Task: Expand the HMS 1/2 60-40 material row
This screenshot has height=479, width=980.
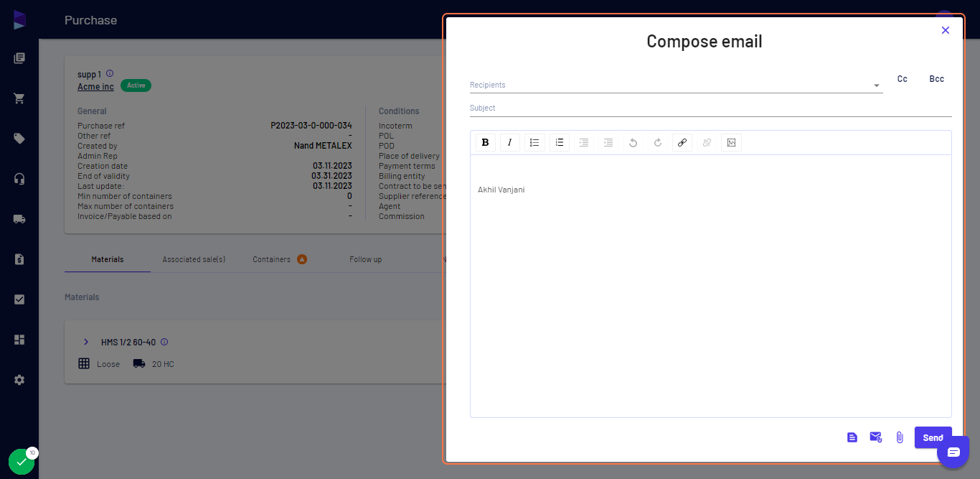Action: (86, 342)
